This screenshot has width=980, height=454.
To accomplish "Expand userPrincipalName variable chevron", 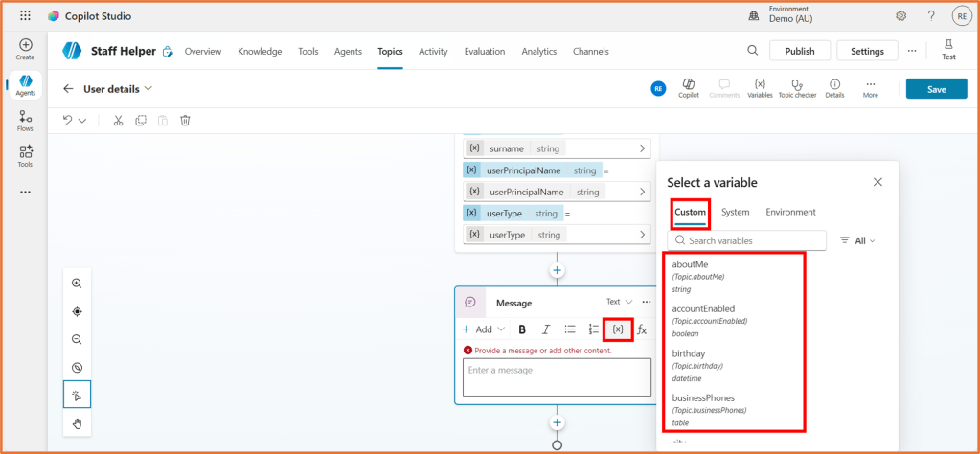I will pos(643,192).
